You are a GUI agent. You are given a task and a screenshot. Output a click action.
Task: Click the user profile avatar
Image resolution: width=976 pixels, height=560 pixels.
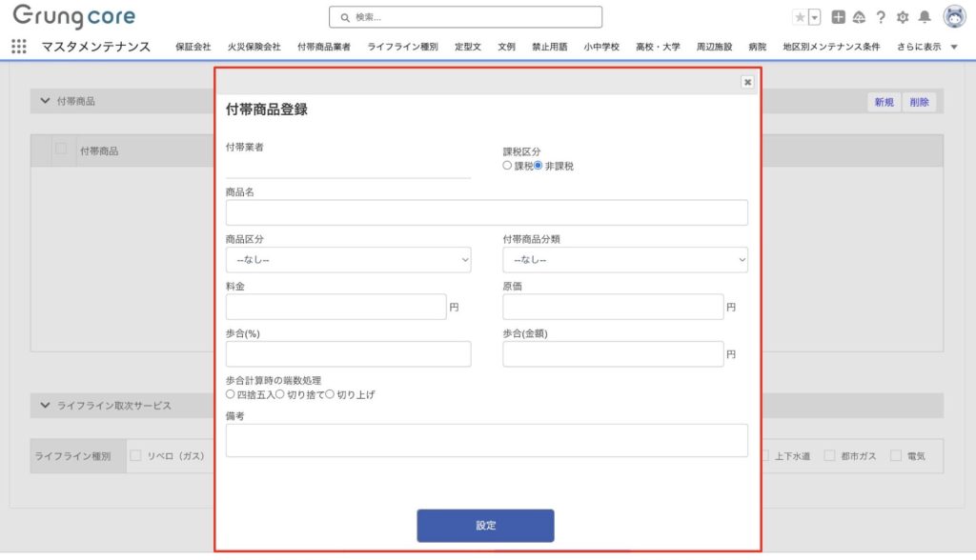pos(954,17)
